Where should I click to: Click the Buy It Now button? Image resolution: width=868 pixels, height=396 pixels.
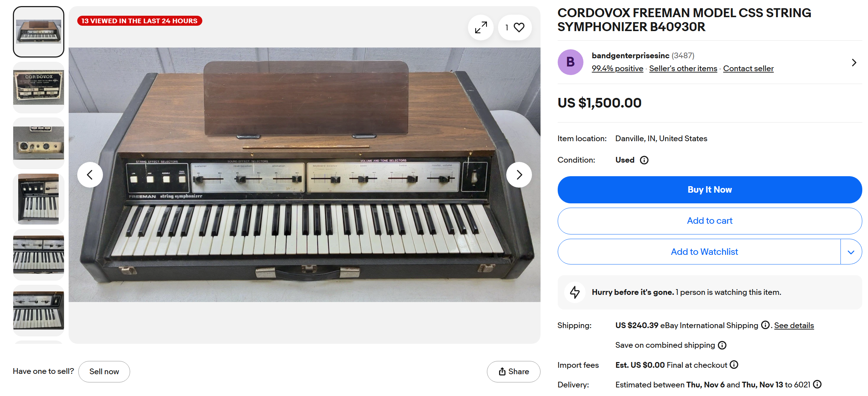pyautogui.click(x=710, y=190)
